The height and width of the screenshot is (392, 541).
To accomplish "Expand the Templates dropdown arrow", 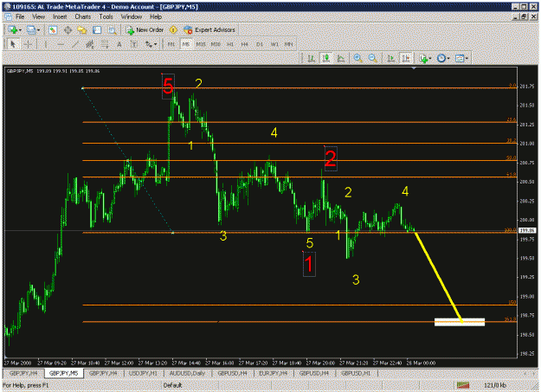I will [467, 58].
